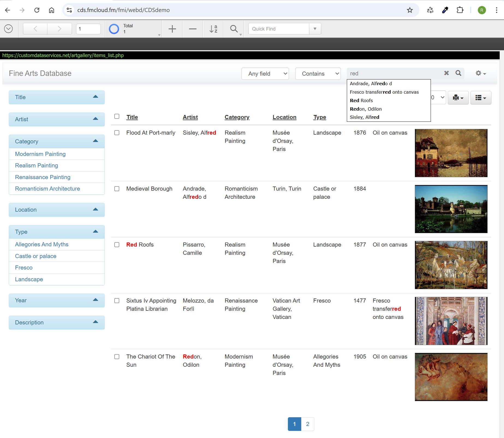504x438 pixels.
Task: Click the circular Total records indicator
Action: click(x=114, y=29)
